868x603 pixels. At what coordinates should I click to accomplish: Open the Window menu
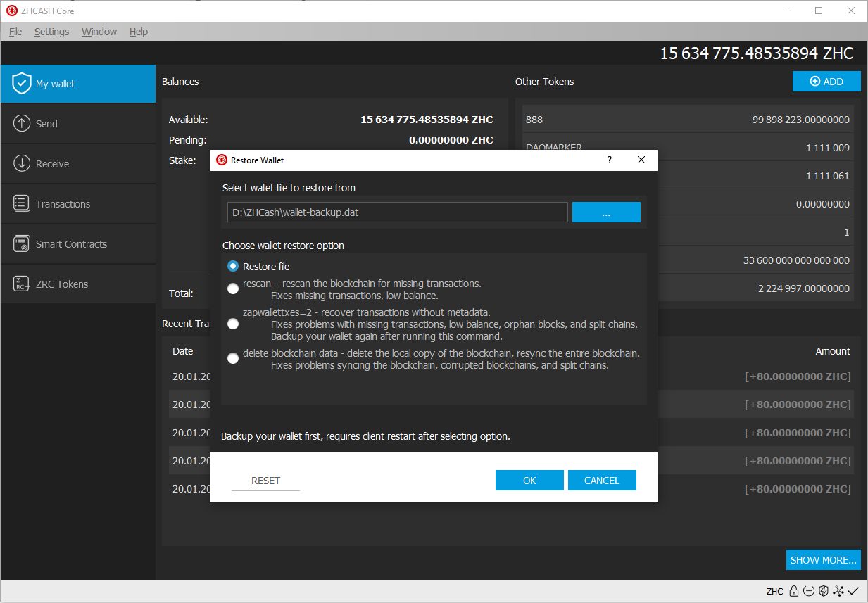click(99, 32)
